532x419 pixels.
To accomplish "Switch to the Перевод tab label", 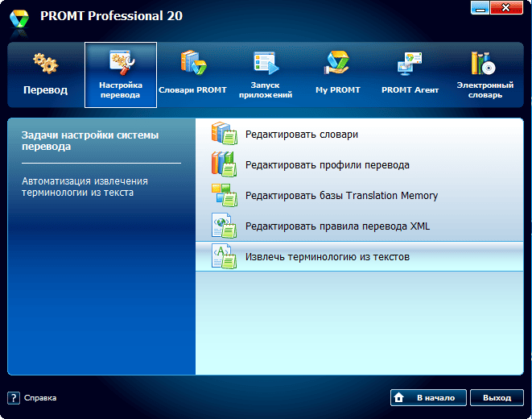I will [45, 90].
